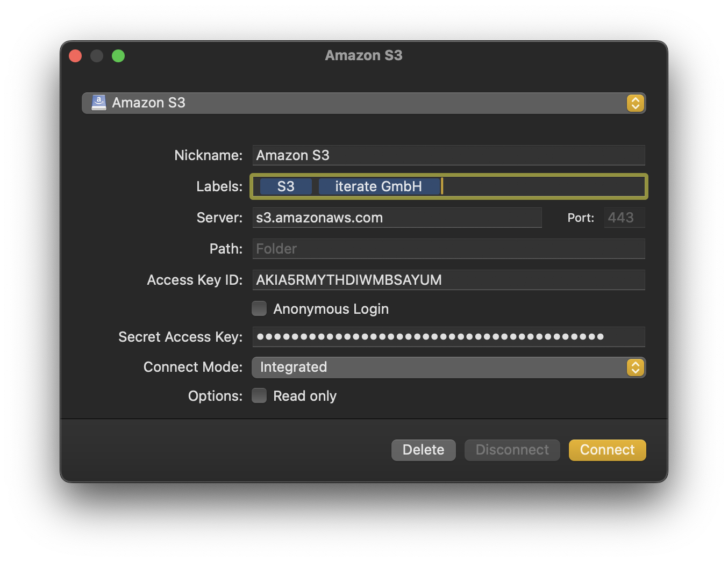Click the Nickname: label text
This screenshot has width=728, height=562.
[x=209, y=155]
